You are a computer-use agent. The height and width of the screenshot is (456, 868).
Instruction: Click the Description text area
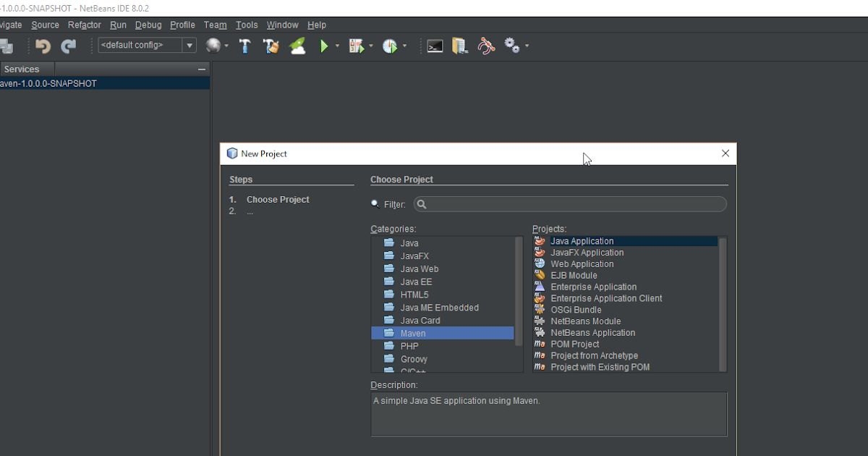pos(549,414)
